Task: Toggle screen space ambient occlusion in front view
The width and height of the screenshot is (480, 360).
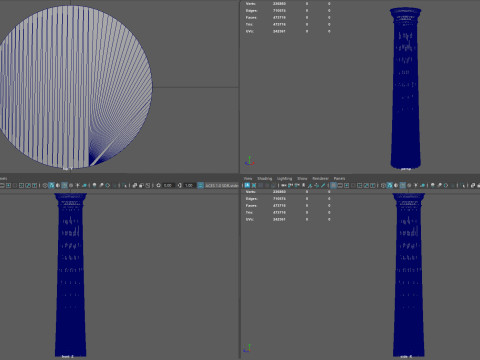Action: [94, 185]
